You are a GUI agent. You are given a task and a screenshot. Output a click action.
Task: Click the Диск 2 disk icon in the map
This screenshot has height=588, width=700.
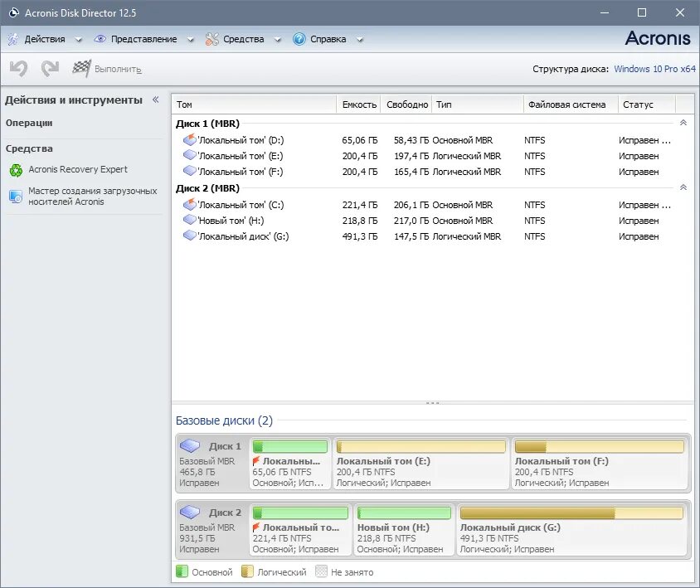[190, 512]
